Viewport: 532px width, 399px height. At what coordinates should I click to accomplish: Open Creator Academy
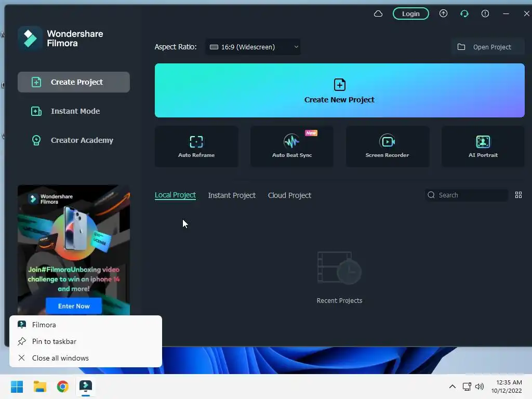click(x=74, y=140)
